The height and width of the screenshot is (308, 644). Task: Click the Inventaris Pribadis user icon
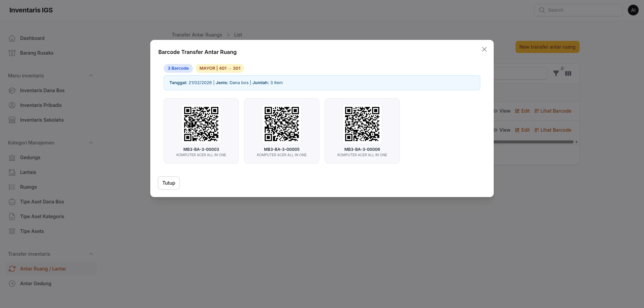coord(12,105)
